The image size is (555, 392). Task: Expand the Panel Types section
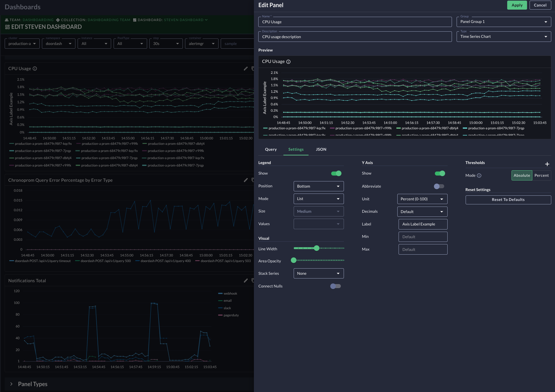coord(11,384)
